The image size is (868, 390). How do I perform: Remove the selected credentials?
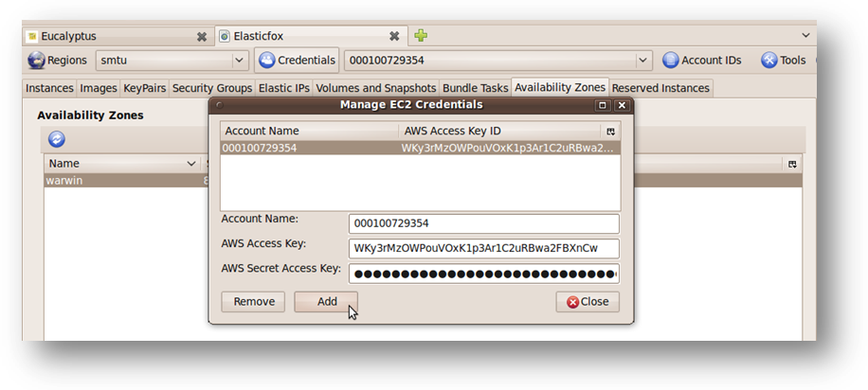(254, 302)
